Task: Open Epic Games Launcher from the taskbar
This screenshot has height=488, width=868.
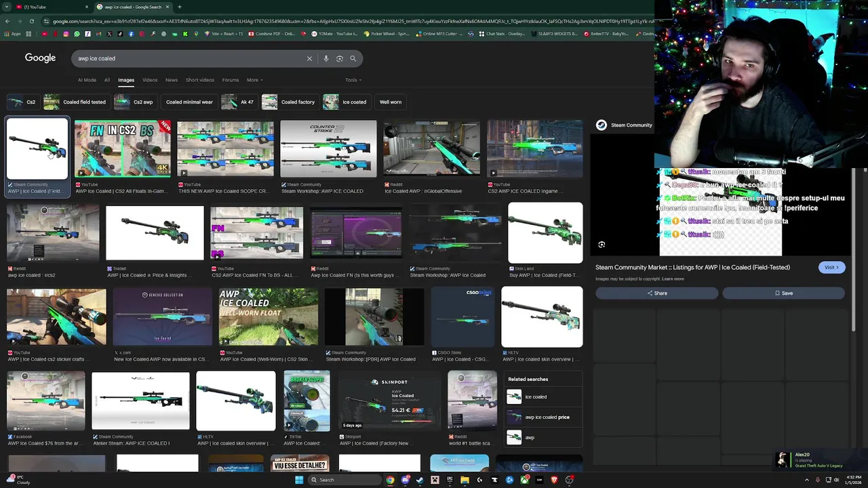Action: point(450,480)
